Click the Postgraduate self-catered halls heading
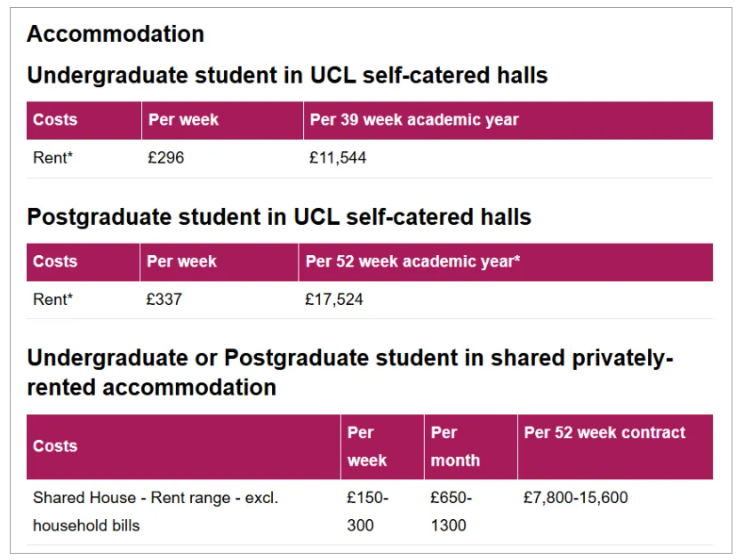The image size is (744, 560). click(x=279, y=217)
